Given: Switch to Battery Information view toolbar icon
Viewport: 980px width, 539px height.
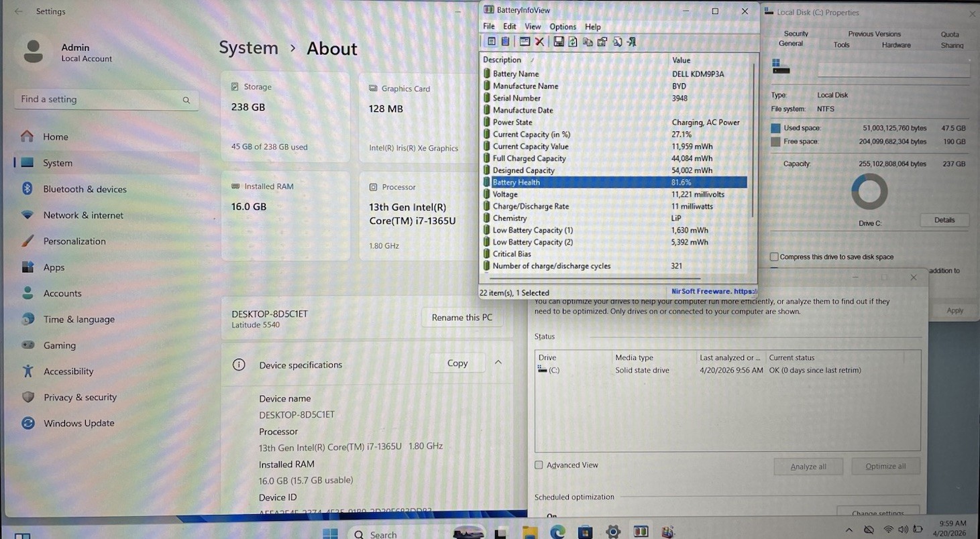Looking at the screenshot, I should coord(492,42).
